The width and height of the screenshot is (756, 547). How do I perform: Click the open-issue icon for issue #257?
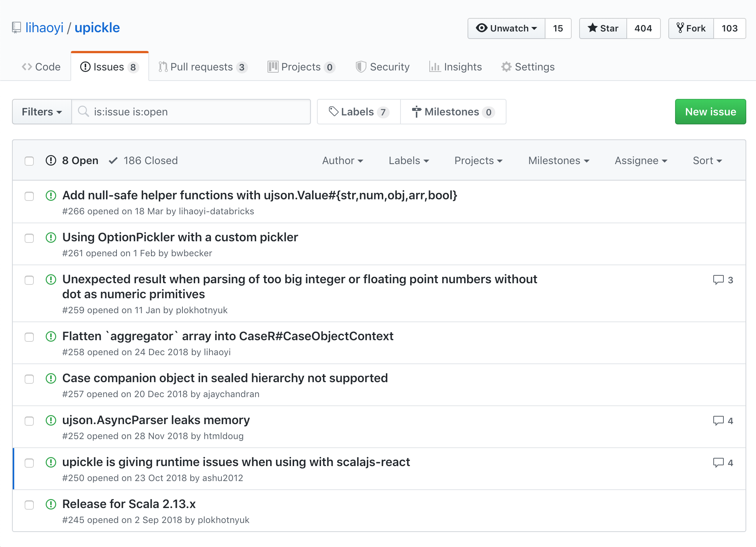tap(51, 378)
